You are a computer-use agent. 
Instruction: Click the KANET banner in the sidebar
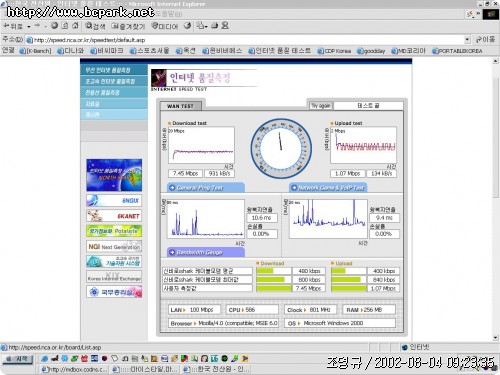tap(114, 216)
